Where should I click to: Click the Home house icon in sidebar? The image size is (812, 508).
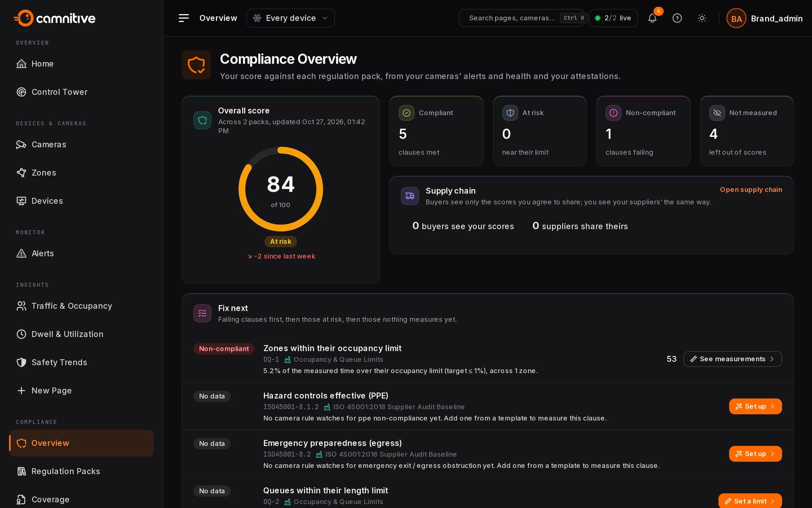(21, 64)
